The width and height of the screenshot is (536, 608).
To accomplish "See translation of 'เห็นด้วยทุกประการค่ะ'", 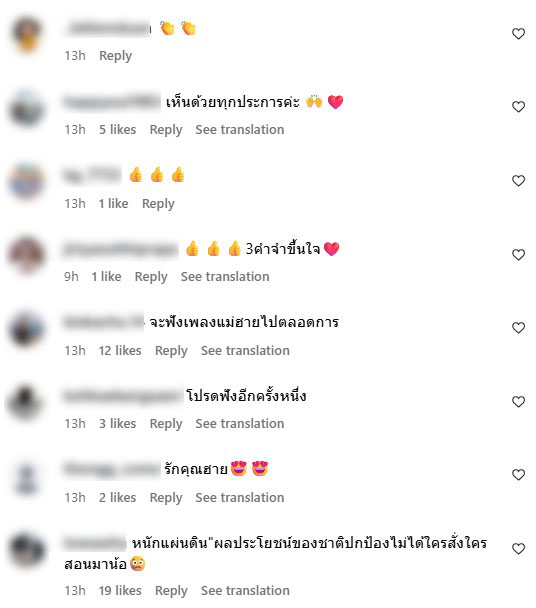I will point(240,130).
